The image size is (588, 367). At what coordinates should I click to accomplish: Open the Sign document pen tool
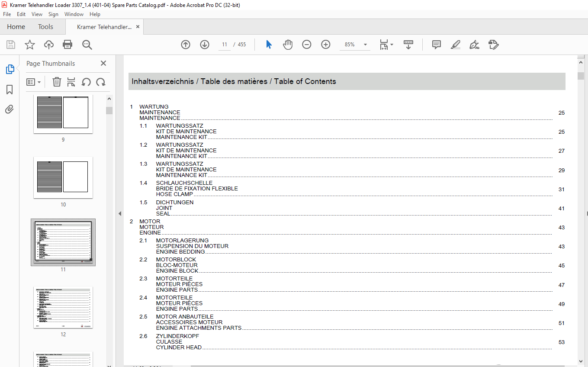point(474,45)
